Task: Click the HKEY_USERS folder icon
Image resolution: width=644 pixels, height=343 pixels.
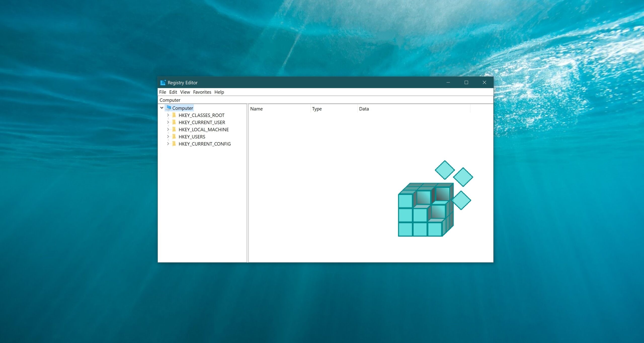Action: (174, 137)
